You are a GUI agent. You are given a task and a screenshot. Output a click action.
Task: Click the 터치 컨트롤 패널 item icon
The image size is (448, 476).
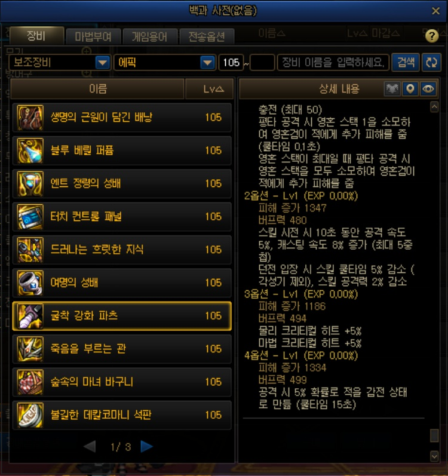pyautogui.click(x=30, y=217)
